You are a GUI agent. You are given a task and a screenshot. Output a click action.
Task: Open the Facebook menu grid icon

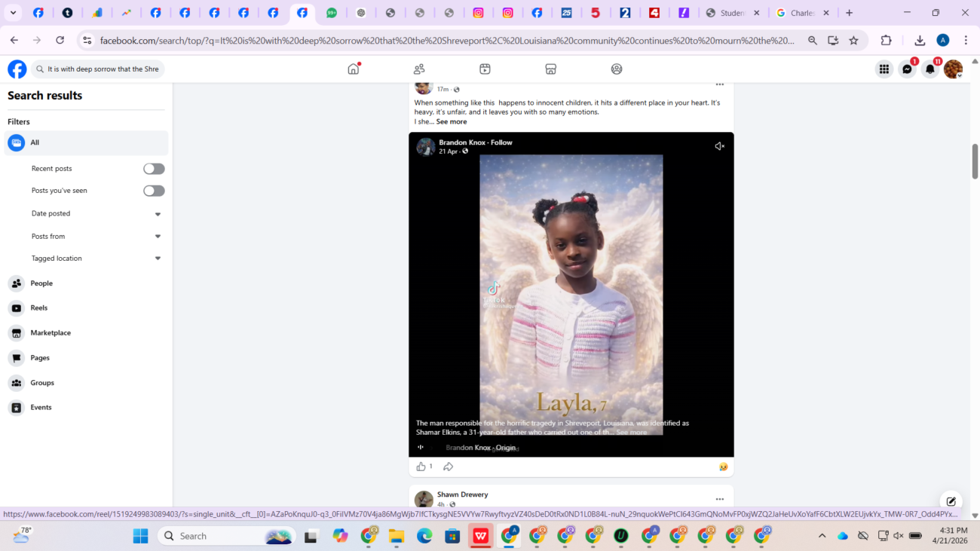coord(884,69)
